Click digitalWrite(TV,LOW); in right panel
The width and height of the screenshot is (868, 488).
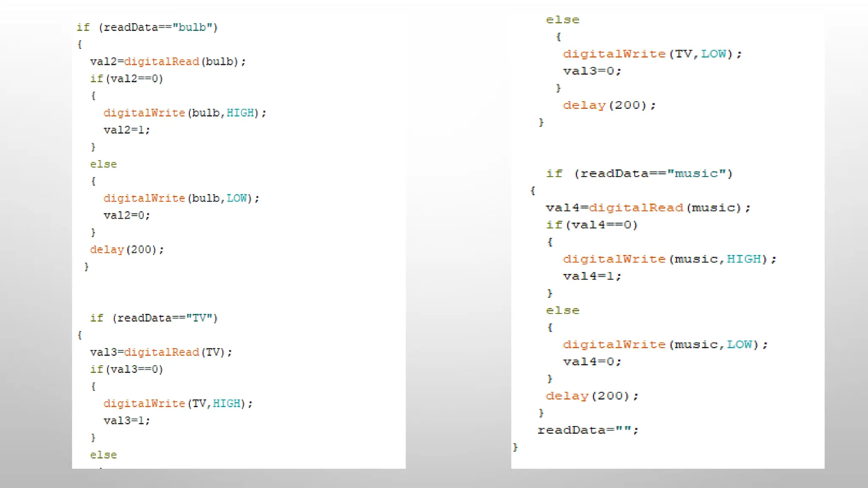click(652, 54)
